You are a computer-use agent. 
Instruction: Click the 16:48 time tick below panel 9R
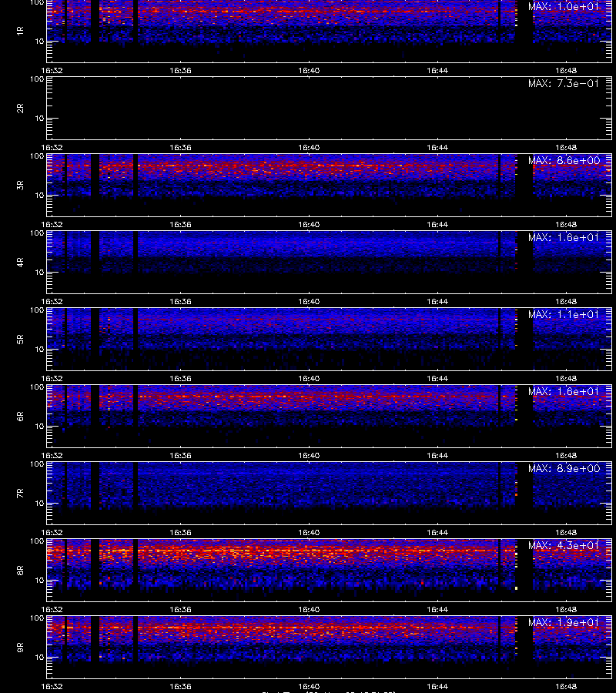coord(566,686)
